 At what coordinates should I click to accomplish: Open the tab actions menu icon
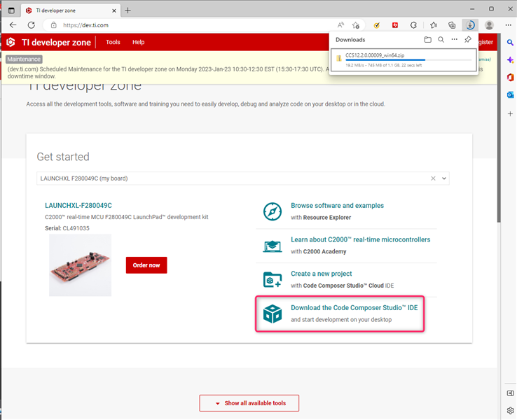point(11,10)
